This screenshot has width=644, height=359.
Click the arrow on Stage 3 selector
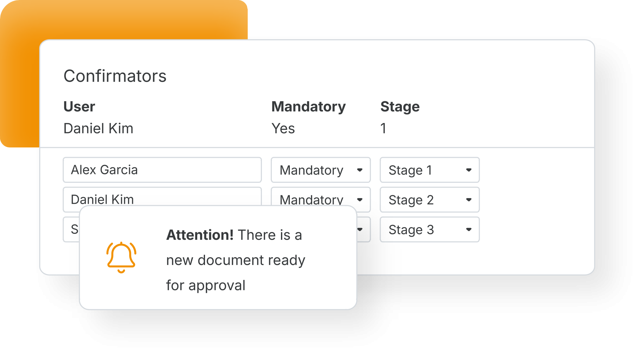point(469,230)
